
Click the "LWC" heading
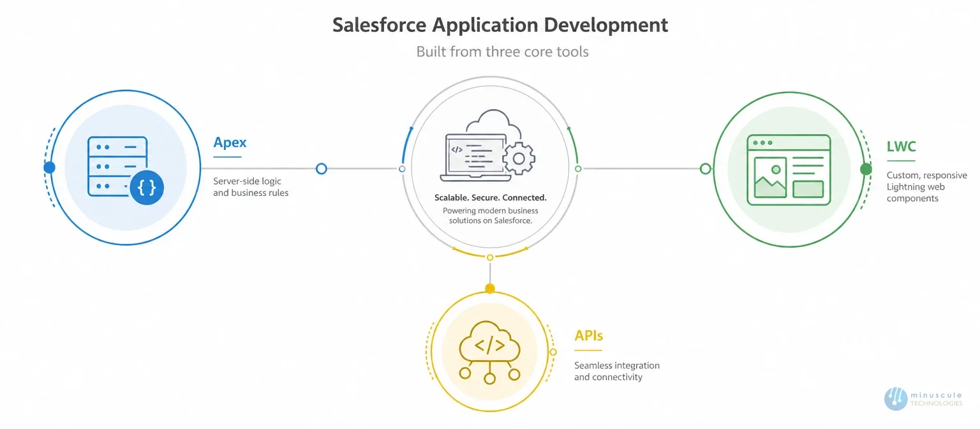pos(901,146)
